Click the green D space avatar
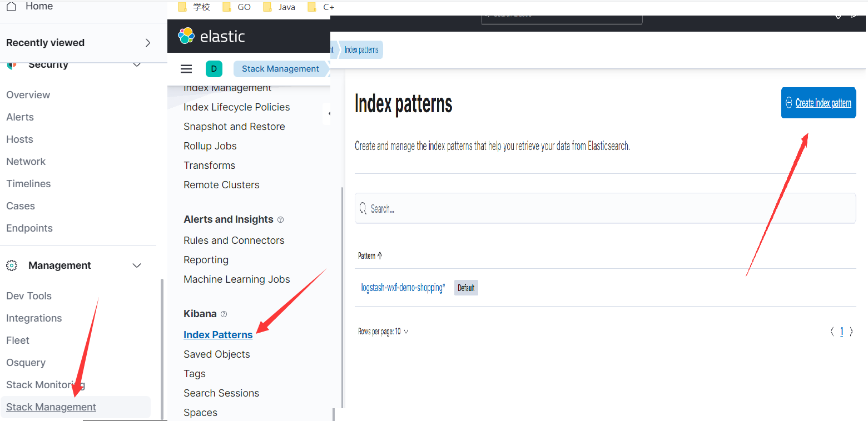The width and height of the screenshot is (868, 421). (x=214, y=69)
